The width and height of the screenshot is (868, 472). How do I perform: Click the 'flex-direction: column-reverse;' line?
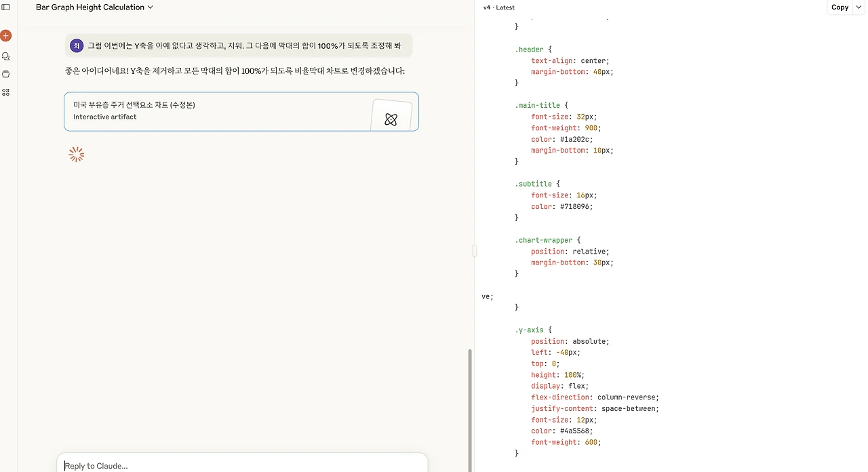pyautogui.click(x=595, y=397)
